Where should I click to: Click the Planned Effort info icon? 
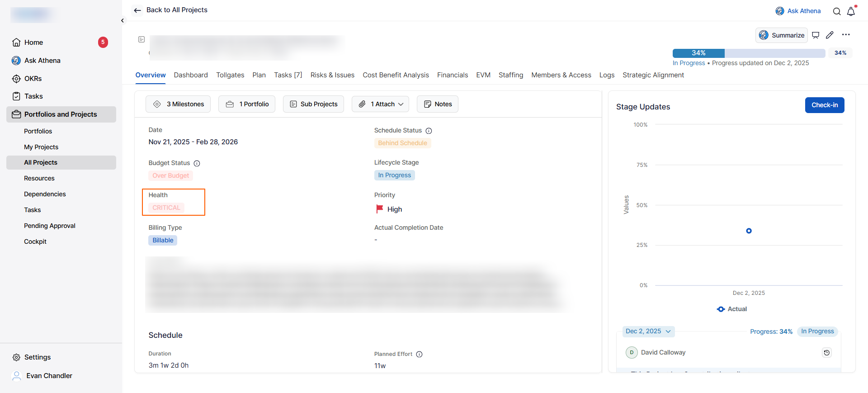pos(419,354)
